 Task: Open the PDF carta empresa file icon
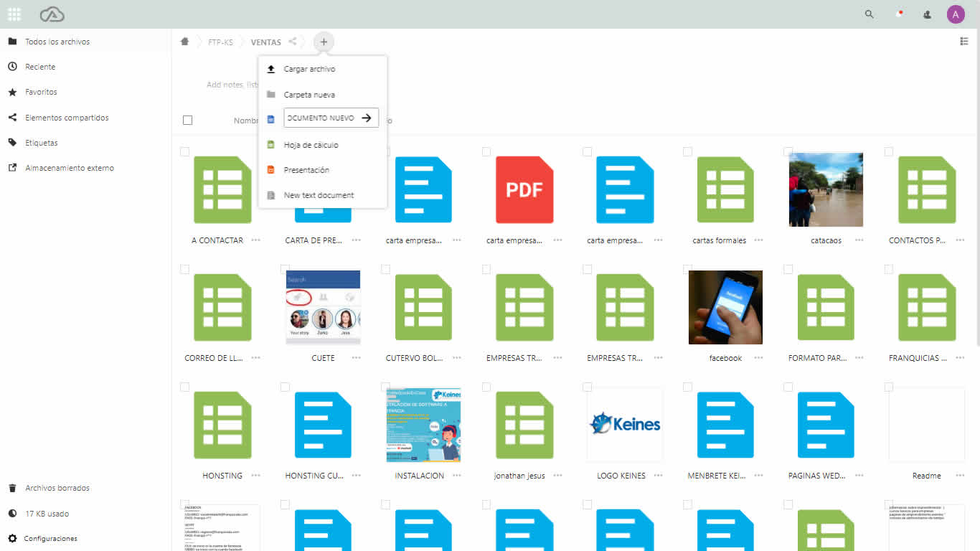(524, 189)
